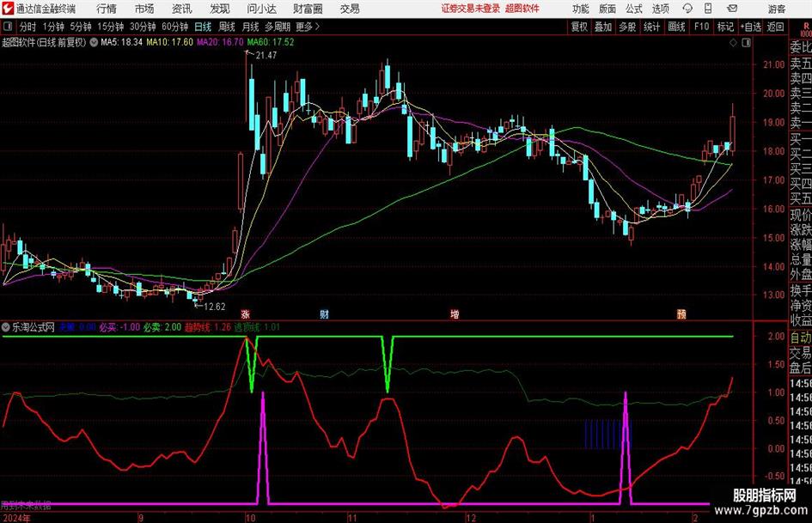Open the 发现 menu
Screen dimensions: 812x523
[x=220, y=9]
